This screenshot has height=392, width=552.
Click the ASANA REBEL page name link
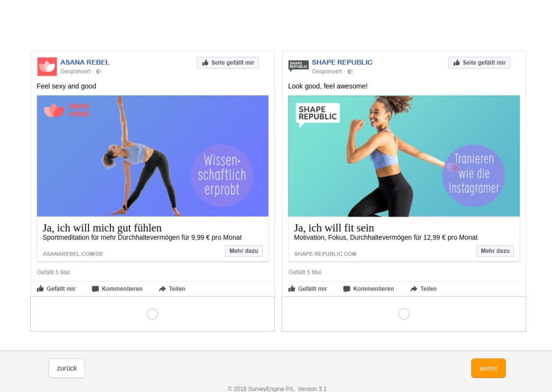85,63
